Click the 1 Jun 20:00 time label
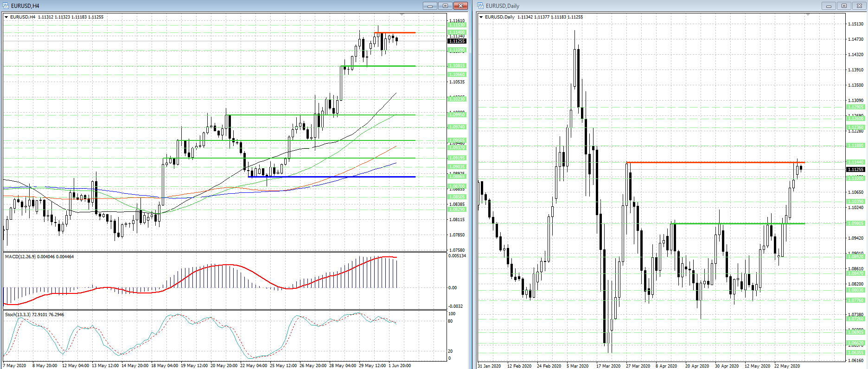Screen dimensions: 868x369 (400, 366)
